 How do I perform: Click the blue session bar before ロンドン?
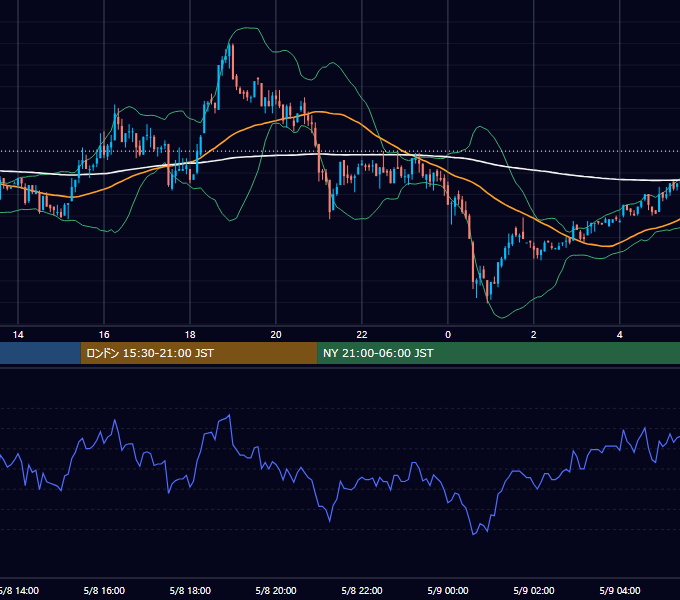pyautogui.click(x=40, y=353)
